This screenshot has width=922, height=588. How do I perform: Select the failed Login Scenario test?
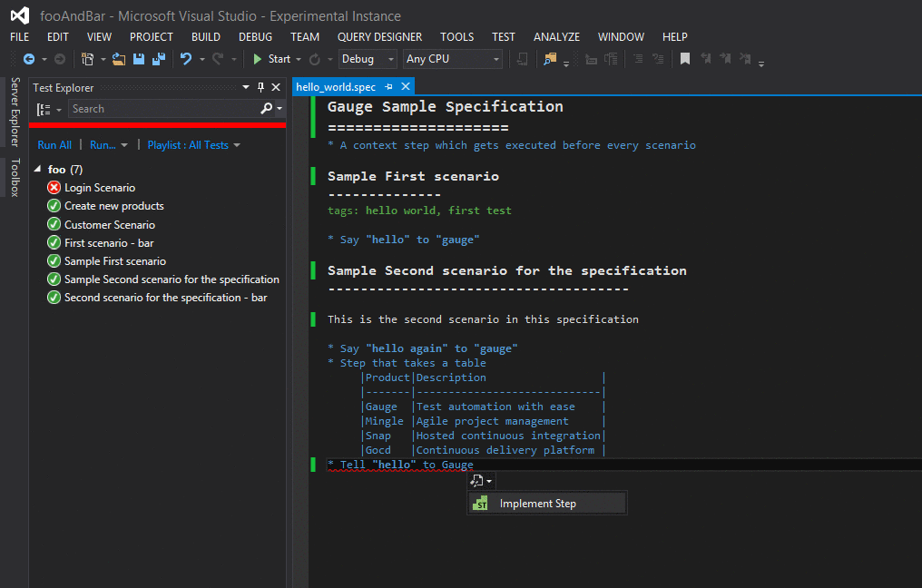tap(99, 188)
